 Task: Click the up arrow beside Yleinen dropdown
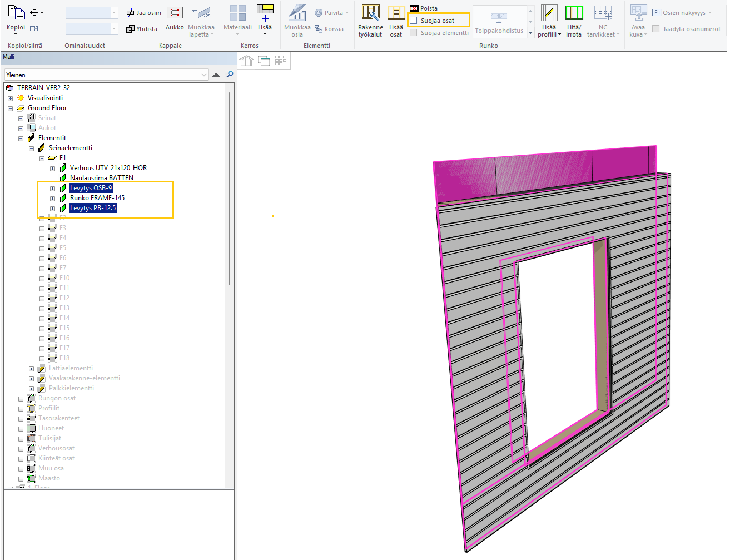(x=216, y=75)
